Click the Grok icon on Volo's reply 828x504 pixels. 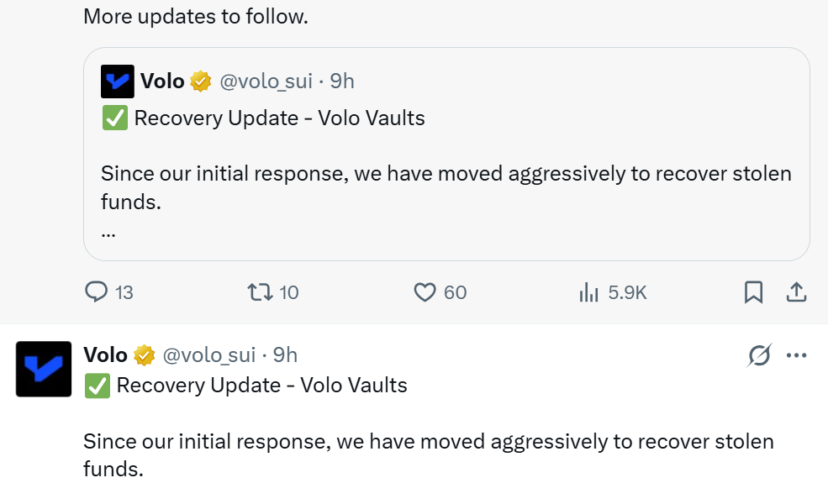coord(759,355)
